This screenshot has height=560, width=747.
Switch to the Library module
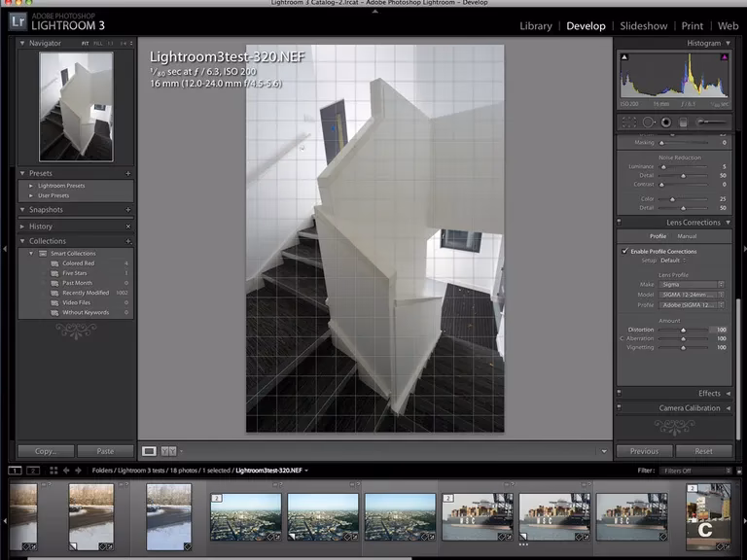pos(535,26)
